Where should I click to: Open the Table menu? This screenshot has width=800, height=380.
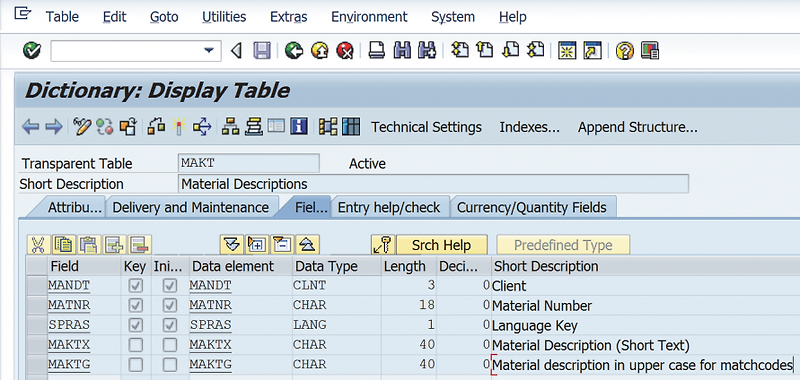pos(62,17)
